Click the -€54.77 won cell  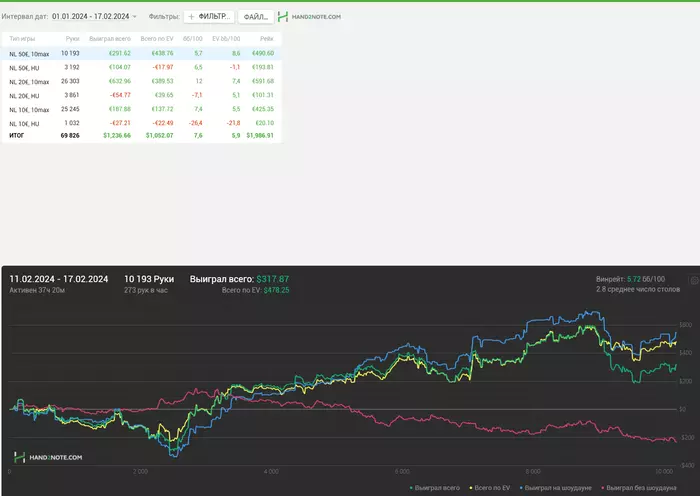point(120,95)
